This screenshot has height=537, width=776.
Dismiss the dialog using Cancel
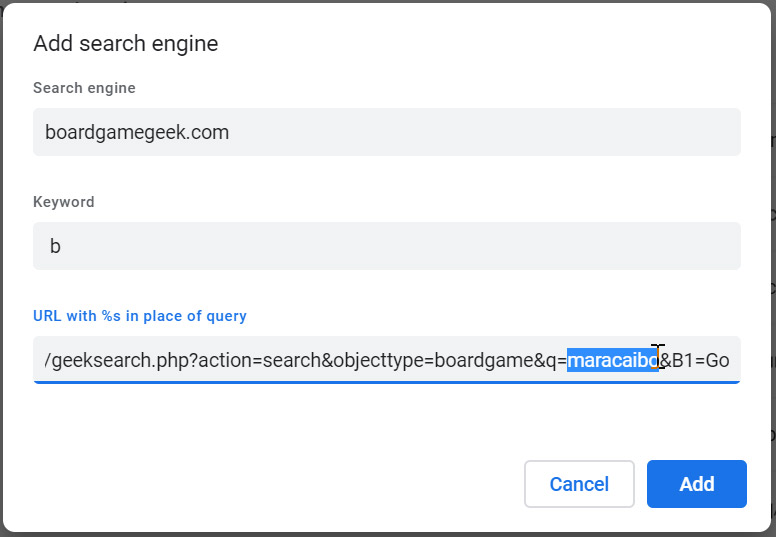(579, 484)
